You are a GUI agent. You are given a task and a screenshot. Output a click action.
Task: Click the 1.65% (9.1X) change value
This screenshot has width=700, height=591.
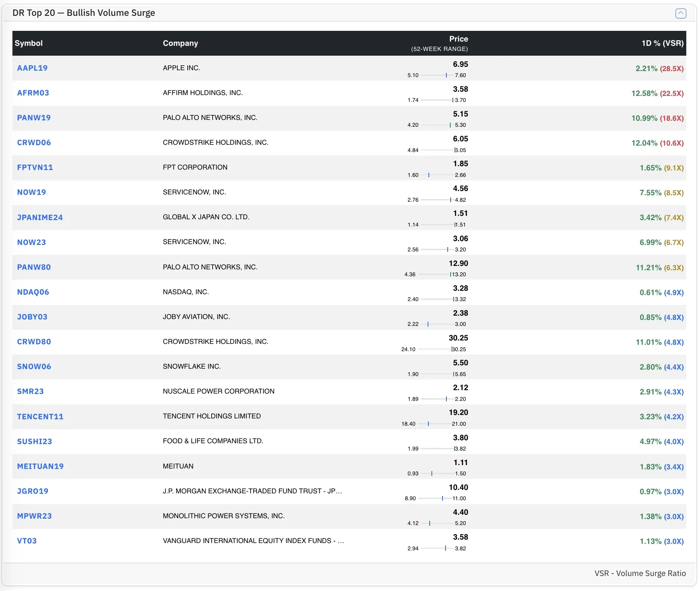point(662,168)
